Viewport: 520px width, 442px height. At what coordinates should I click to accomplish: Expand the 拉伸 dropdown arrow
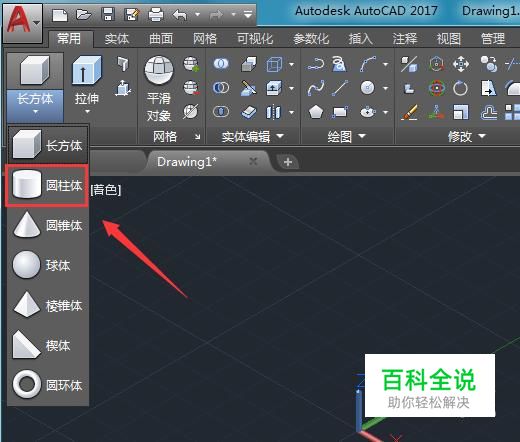click(x=87, y=112)
